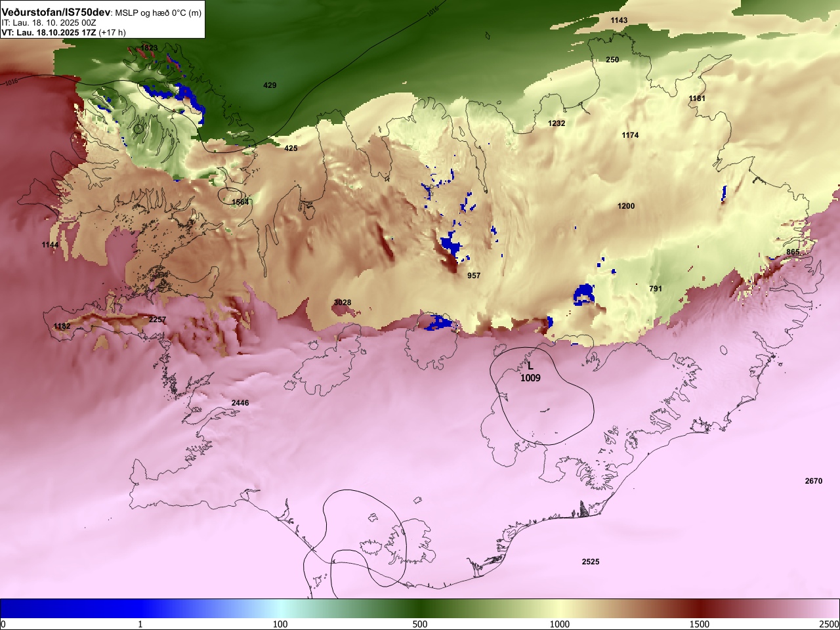This screenshot has width=840, height=630.
Task: Click the 3028 height label
Action: pyautogui.click(x=342, y=303)
